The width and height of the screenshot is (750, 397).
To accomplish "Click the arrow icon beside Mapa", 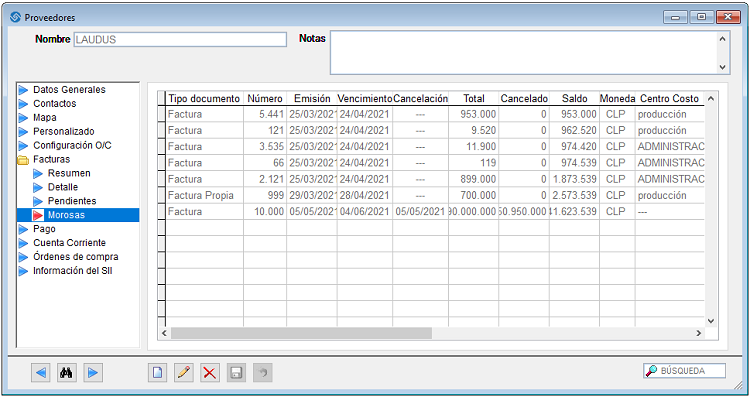I will tap(23, 118).
